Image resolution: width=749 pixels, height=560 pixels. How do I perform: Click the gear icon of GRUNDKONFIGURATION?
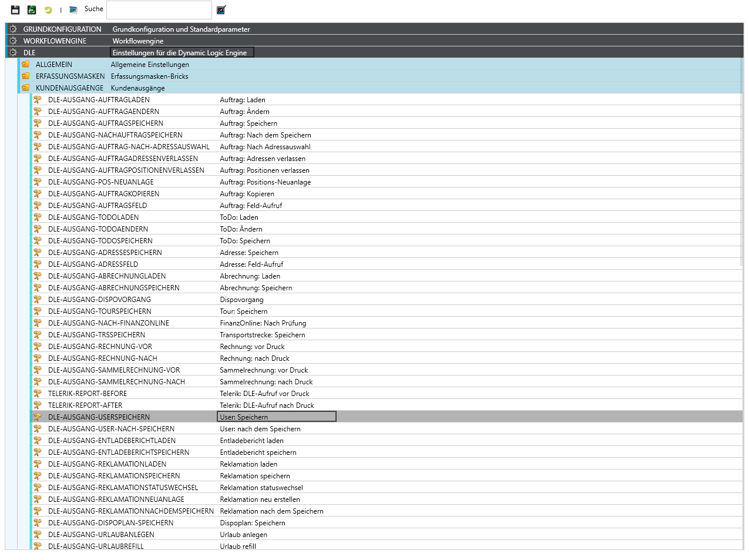tap(13, 29)
